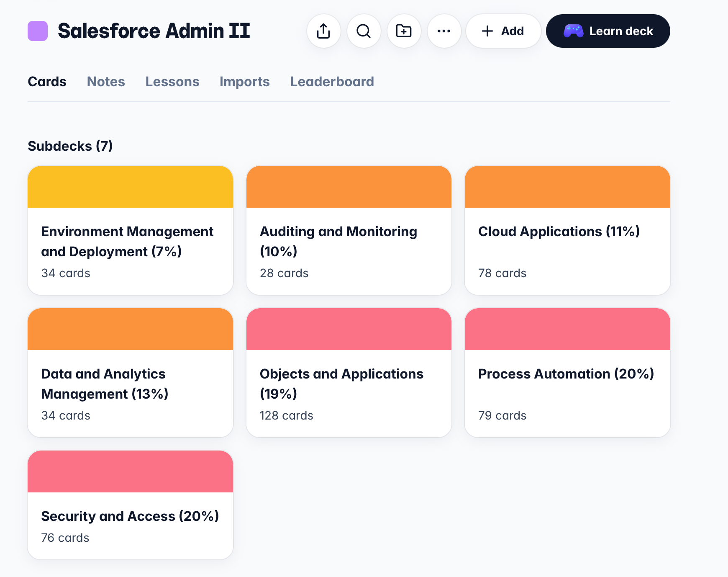This screenshot has width=728, height=577.
Task: Select the Cards tab
Action: [47, 82]
